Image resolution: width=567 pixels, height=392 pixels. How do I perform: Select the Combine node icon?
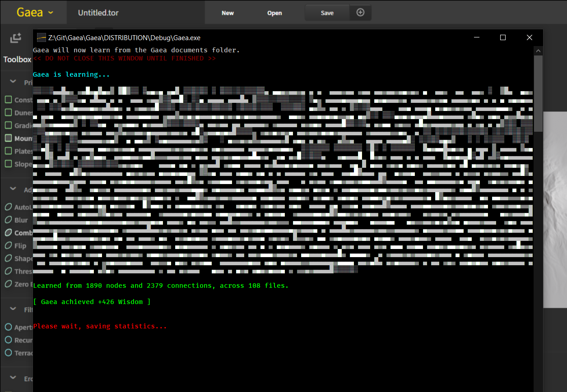point(8,233)
